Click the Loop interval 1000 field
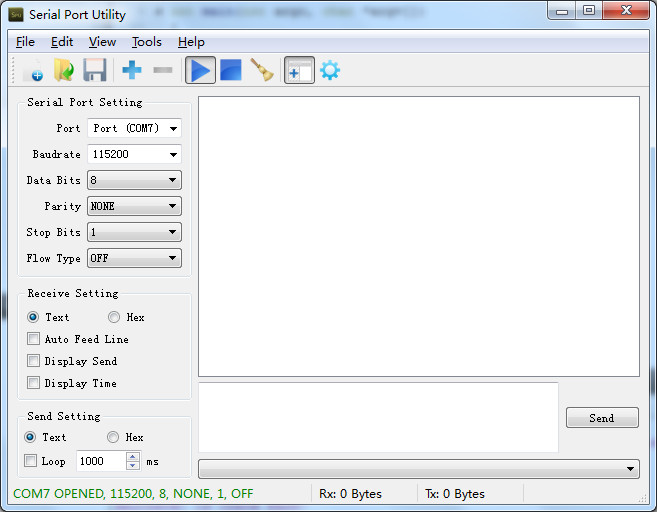The width and height of the screenshot is (657, 512). (x=101, y=461)
